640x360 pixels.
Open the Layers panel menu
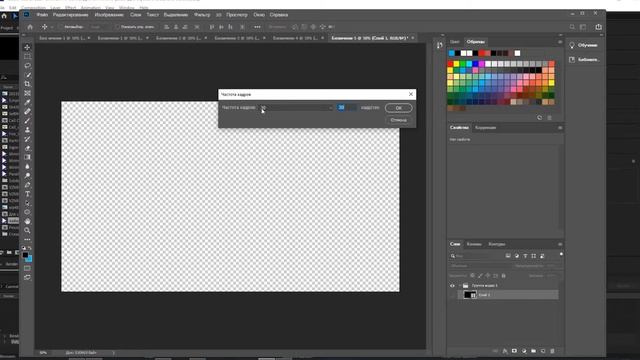click(560, 244)
